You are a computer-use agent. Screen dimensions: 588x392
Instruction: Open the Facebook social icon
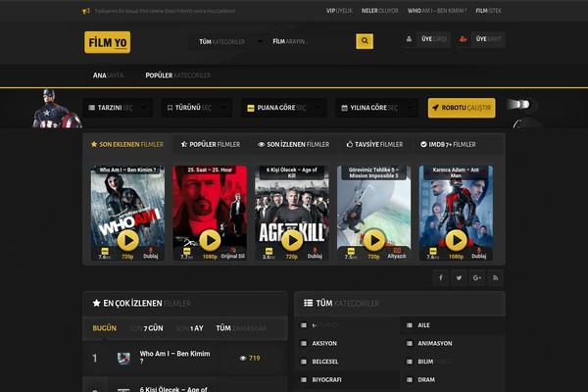point(441,278)
